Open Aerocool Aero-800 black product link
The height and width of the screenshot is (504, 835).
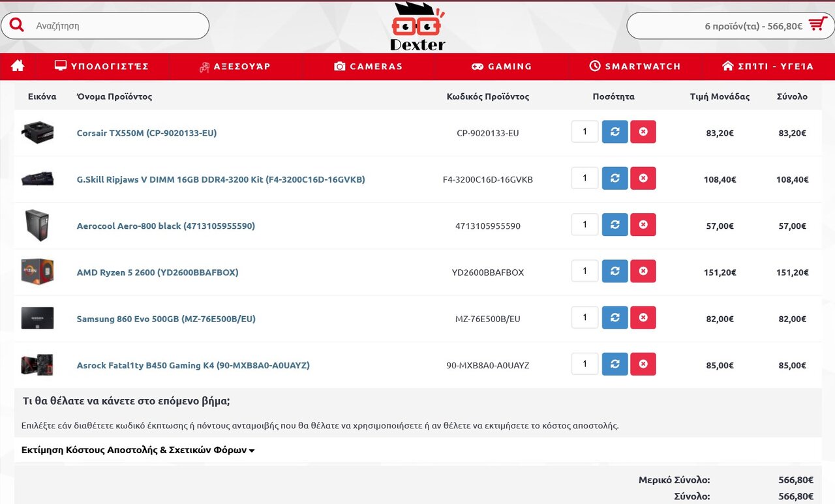tap(166, 226)
